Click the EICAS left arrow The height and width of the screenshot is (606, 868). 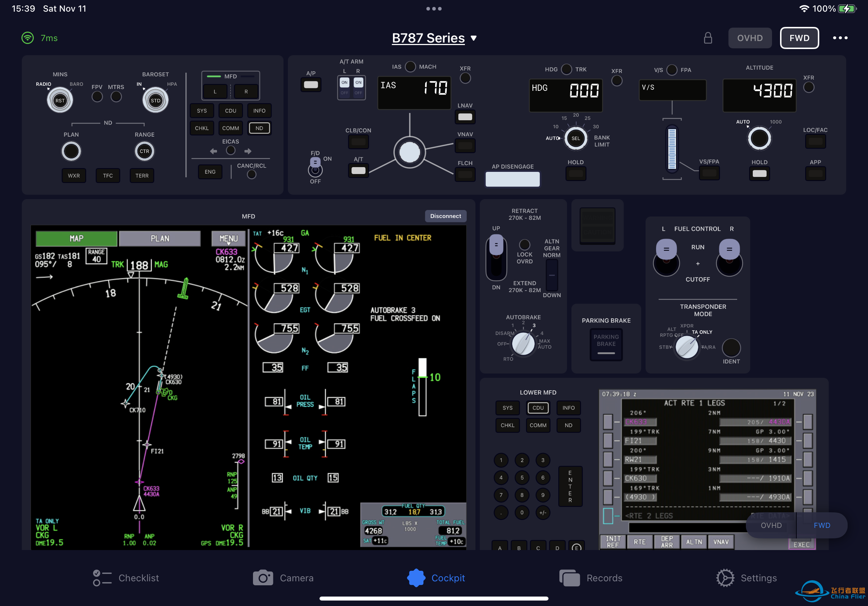click(x=214, y=151)
